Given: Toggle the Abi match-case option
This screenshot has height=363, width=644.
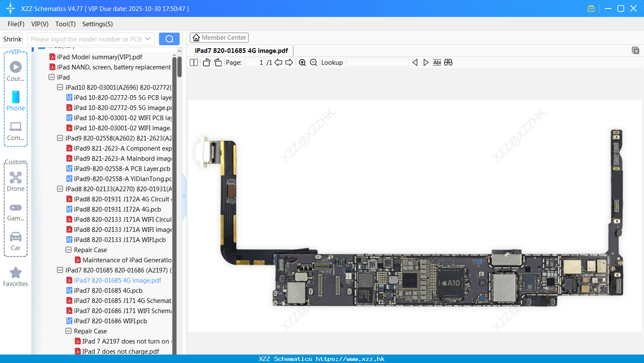Looking at the screenshot, I should pyautogui.click(x=437, y=63).
